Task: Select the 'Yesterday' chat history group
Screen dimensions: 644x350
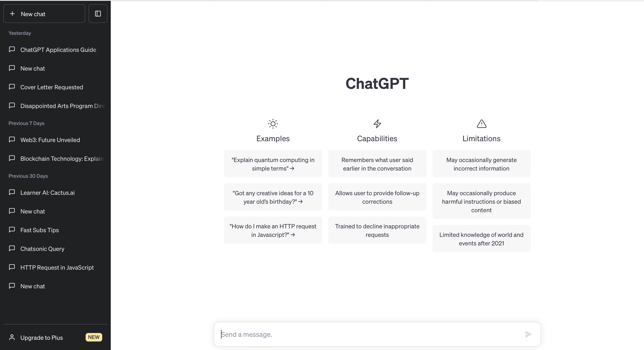Action: (x=19, y=32)
